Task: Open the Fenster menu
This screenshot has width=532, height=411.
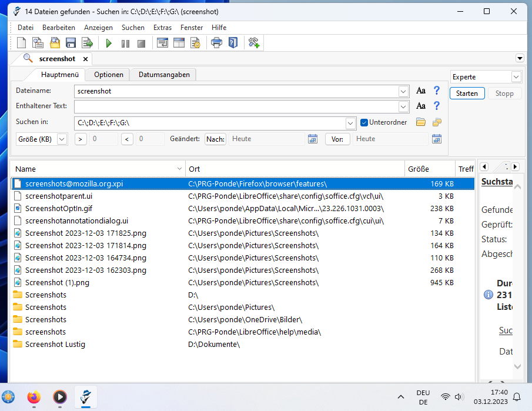Action: (x=192, y=28)
